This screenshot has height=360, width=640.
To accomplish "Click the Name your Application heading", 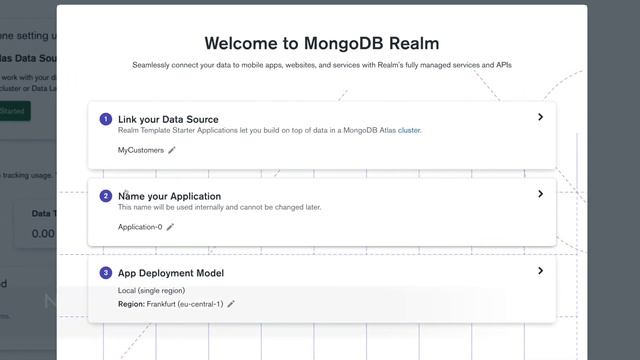I will [169, 196].
